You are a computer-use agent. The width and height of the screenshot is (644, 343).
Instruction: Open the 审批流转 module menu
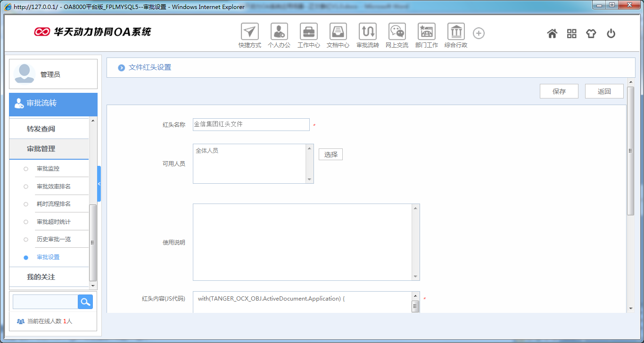click(x=41, y=104)
